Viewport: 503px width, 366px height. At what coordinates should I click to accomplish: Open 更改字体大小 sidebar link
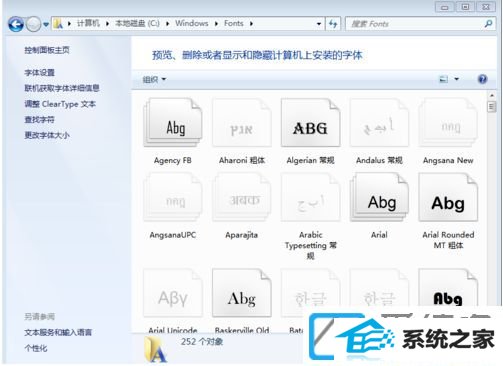point(47,135)
